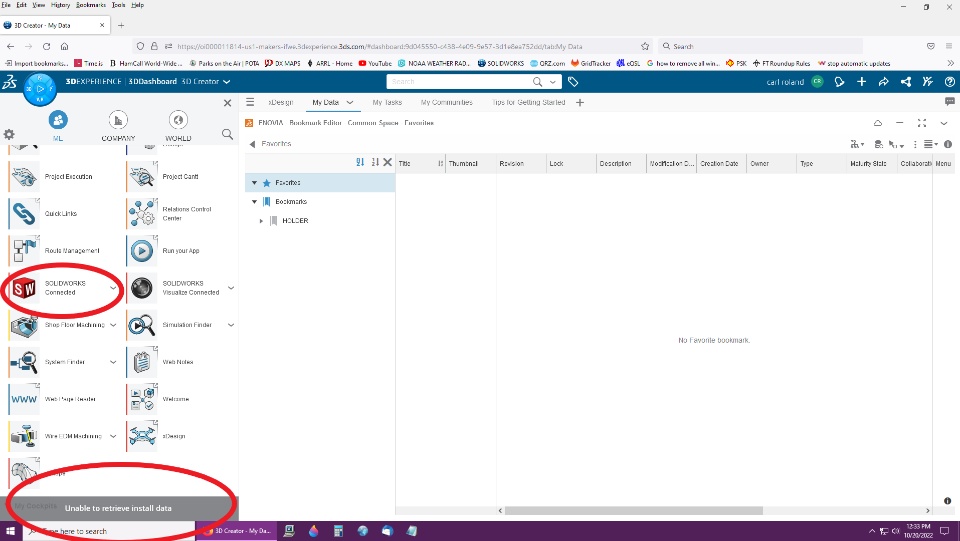This screenshot has width=960, height=541.
Task: Switch to WORLD apps section
Action: pos(178,126)
